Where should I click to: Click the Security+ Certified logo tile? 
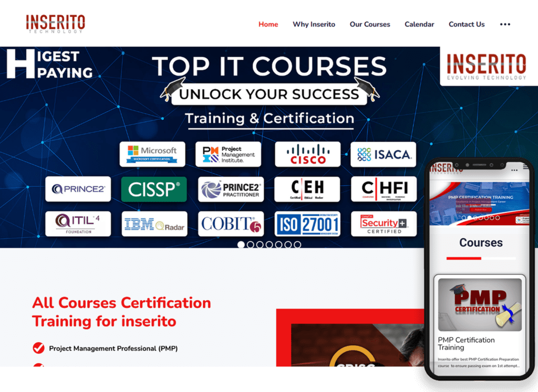[x=384, y=224]
